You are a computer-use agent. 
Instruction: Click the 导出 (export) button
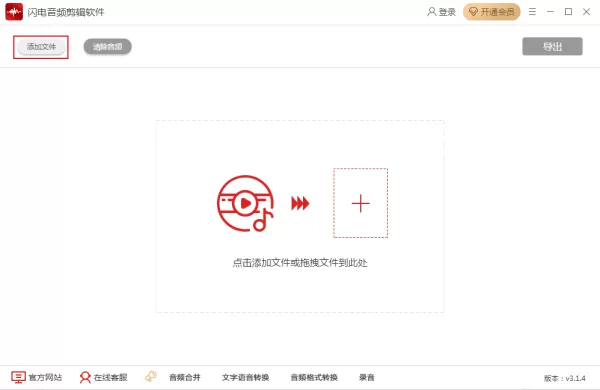[552, 46]
